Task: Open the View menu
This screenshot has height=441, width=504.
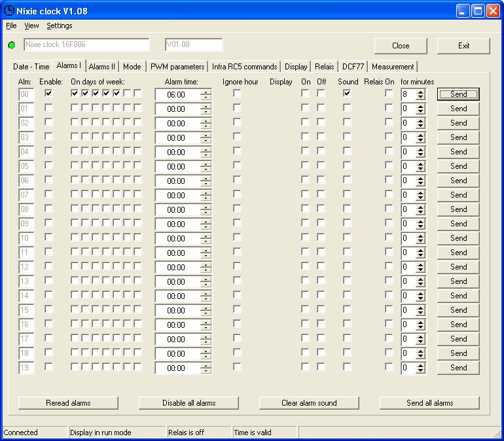Action: pyautogui.click(x=31, y=26)
